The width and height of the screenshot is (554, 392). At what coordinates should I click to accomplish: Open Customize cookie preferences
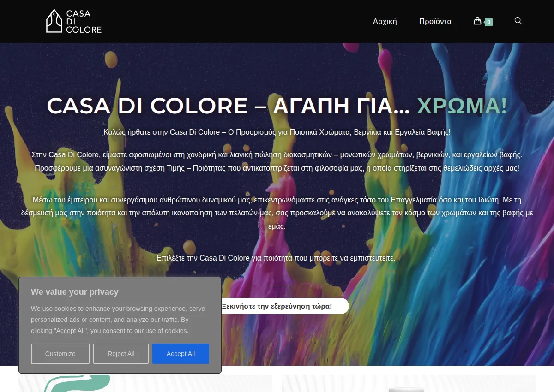point(60,354)
